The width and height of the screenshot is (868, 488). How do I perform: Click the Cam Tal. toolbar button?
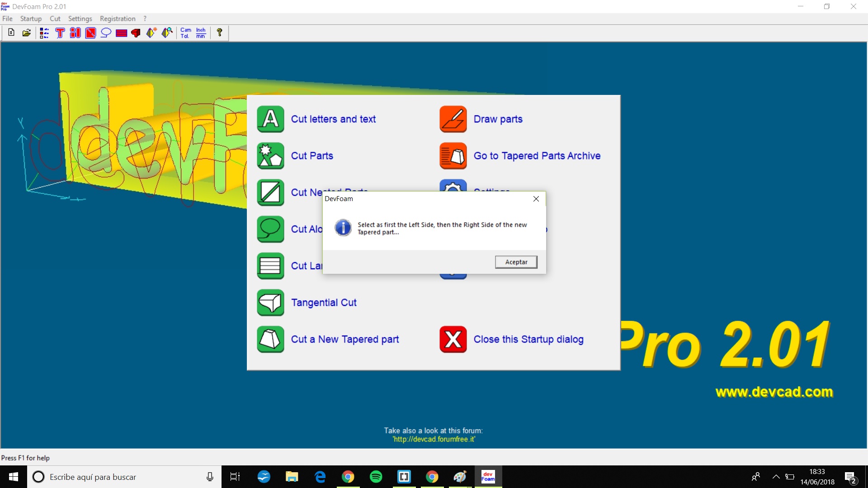coord(185,33)
